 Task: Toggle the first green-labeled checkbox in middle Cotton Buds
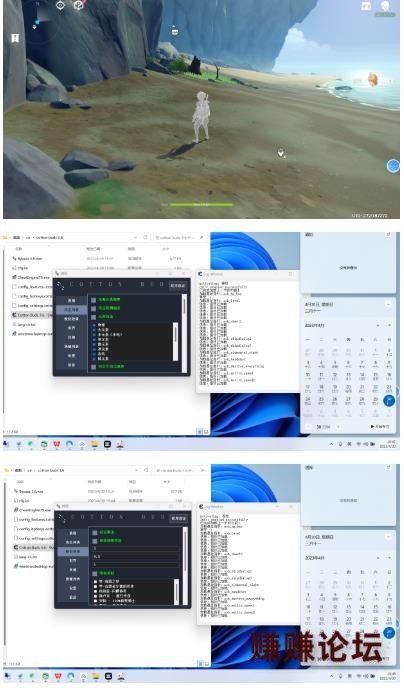point(93,300)
